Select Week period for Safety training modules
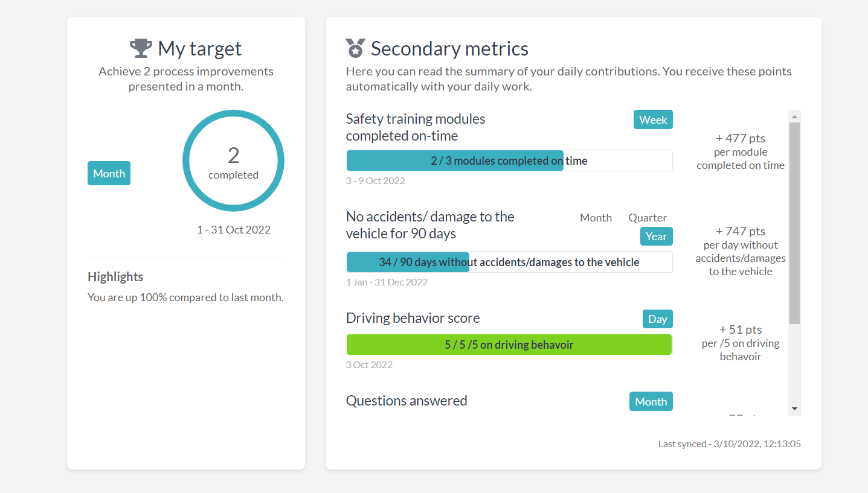Image resolution: width=868 pixels, height=493 pixels. coord(653,119)
